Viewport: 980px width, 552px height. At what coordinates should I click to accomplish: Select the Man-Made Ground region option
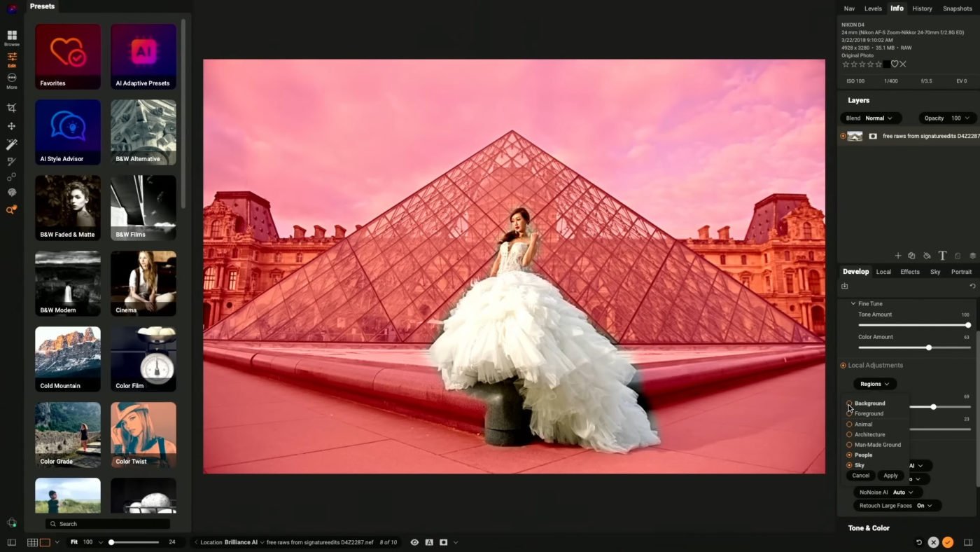point(874,445)
